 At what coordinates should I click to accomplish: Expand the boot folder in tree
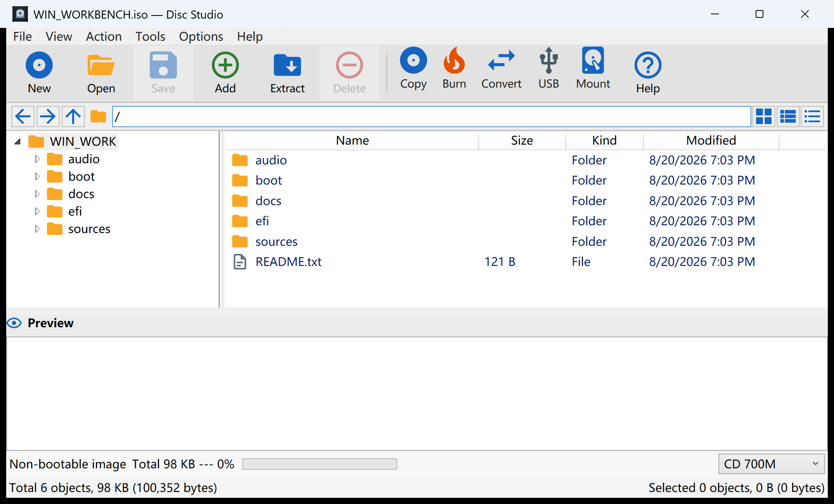tap(37, 176)
